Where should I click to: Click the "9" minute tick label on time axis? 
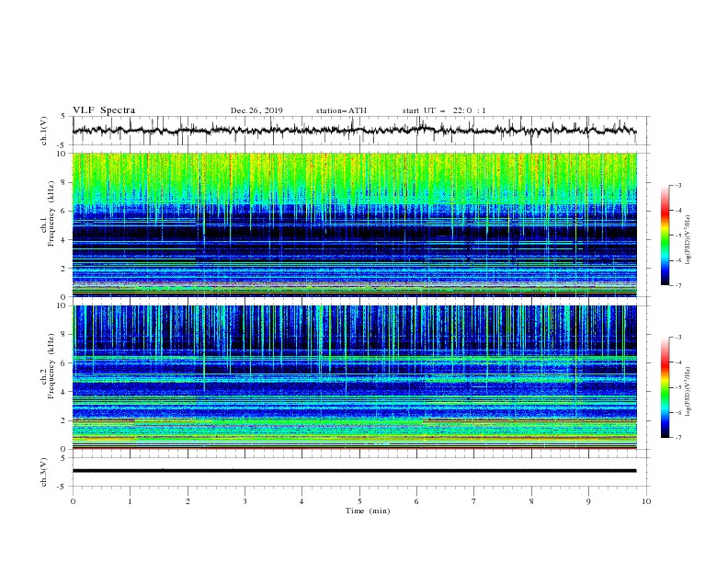tap(588, 501)
